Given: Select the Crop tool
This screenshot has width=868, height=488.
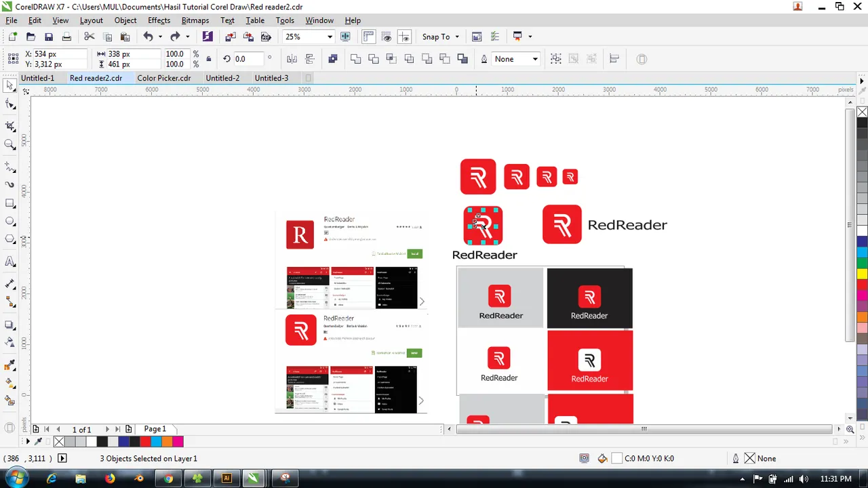Looking at the screenshot, I should [9, 125].
